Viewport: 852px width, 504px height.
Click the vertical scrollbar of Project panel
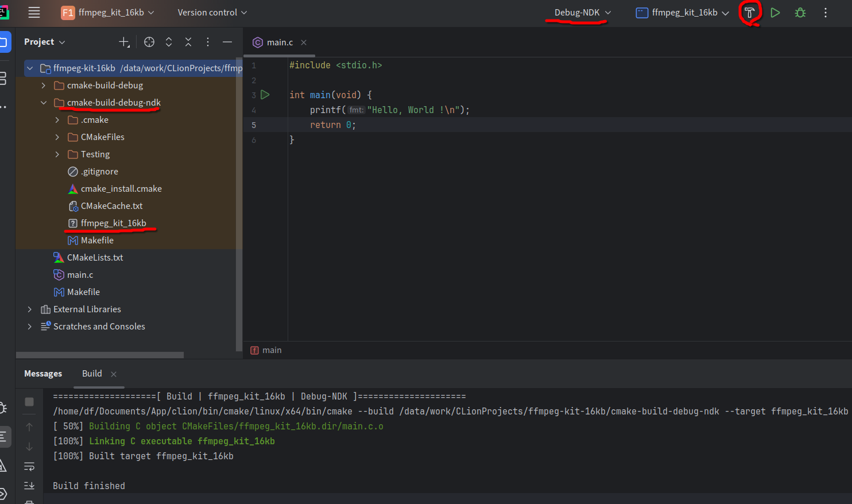[239, 203]
